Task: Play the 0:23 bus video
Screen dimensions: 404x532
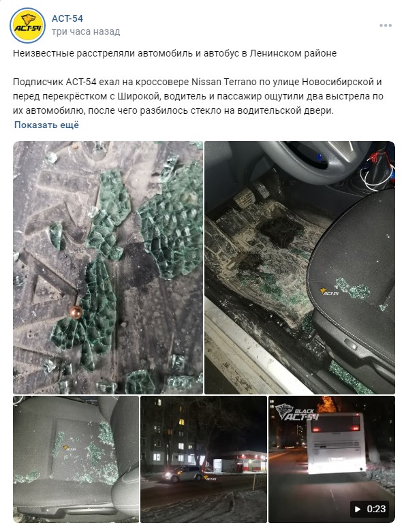Action: tap(332, 459)
